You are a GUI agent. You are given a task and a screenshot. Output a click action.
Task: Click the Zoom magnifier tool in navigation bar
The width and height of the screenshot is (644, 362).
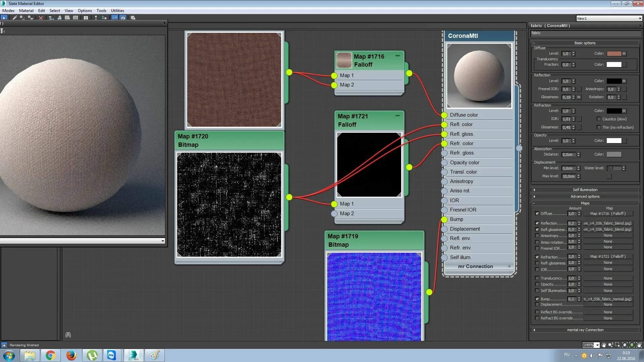point(611,345)
